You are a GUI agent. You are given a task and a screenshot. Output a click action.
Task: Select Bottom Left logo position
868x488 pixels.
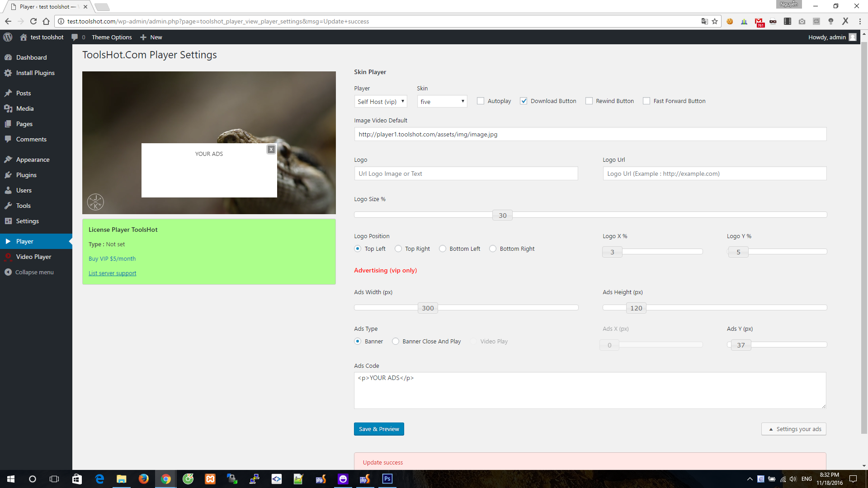coord(443,249)
